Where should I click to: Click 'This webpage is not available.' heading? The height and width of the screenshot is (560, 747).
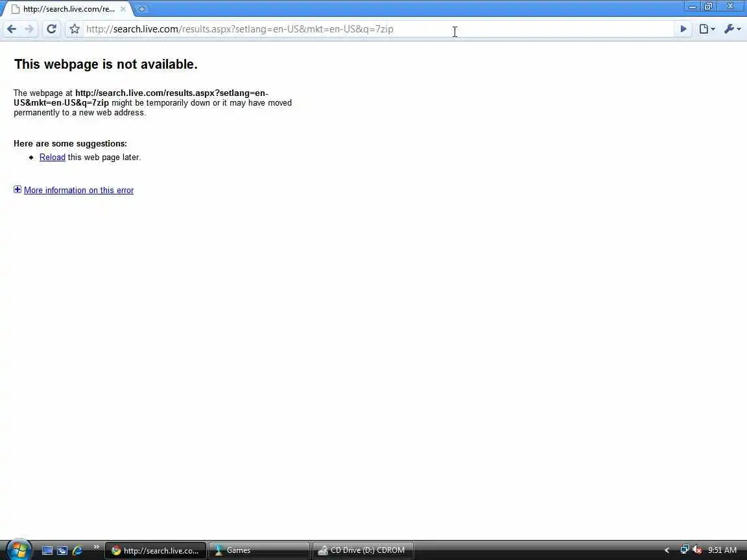tap(106, 64)
